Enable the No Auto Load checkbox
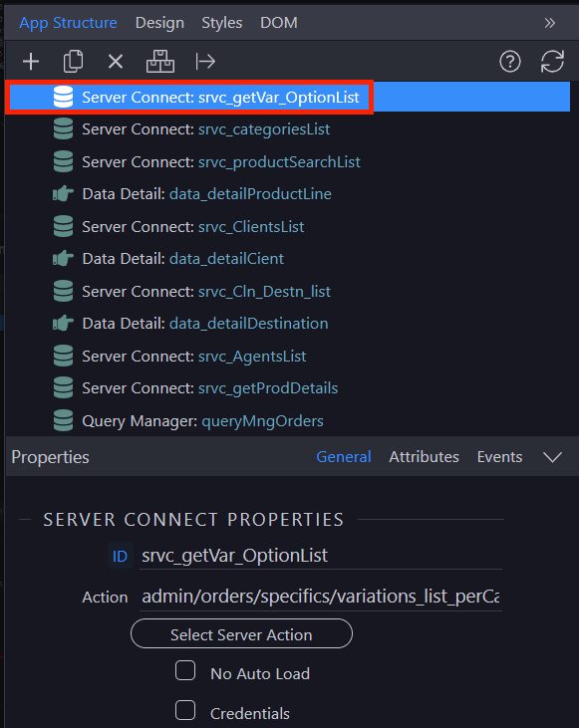579x728 pixels. pos(185,670)
